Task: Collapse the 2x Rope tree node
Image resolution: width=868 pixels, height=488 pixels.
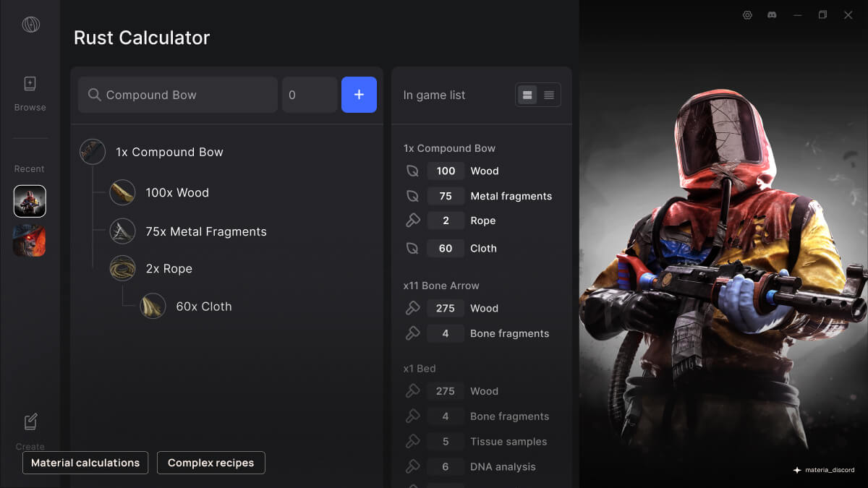Action: pyautogui.click(x=122, y=268)
